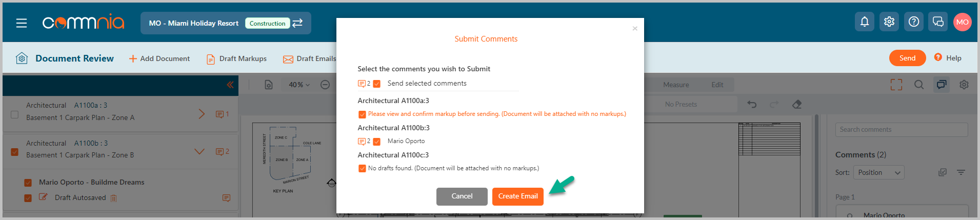The width and height of the screenshot is (980, 220).
Task: Open the hamburger navigation menu
Action: click(22, 23)
